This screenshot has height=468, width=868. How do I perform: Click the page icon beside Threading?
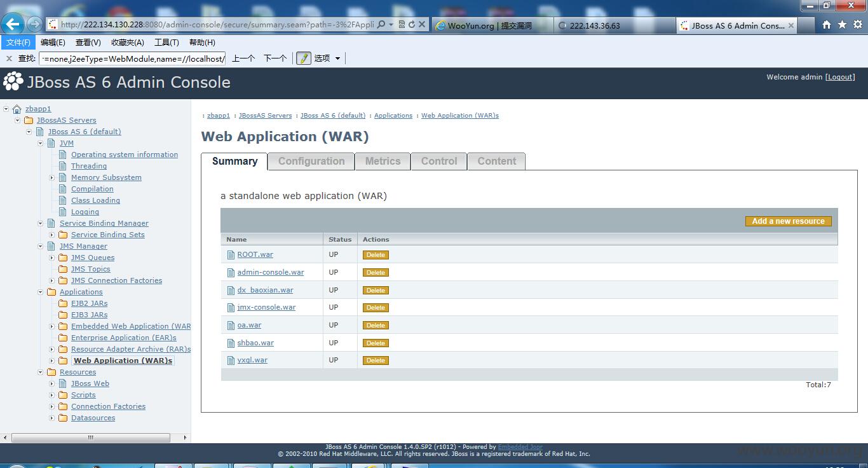click(x=63, y=166)
